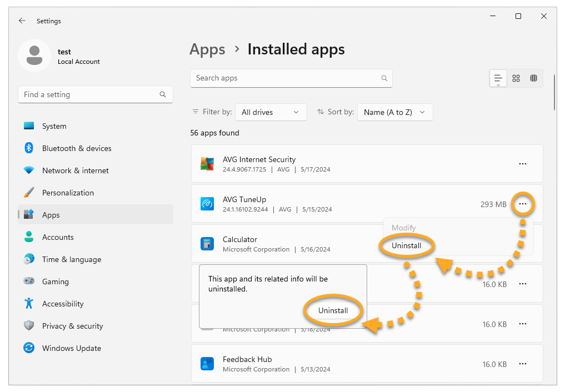Select Uninstall from the context menu

tap(407, 245)
